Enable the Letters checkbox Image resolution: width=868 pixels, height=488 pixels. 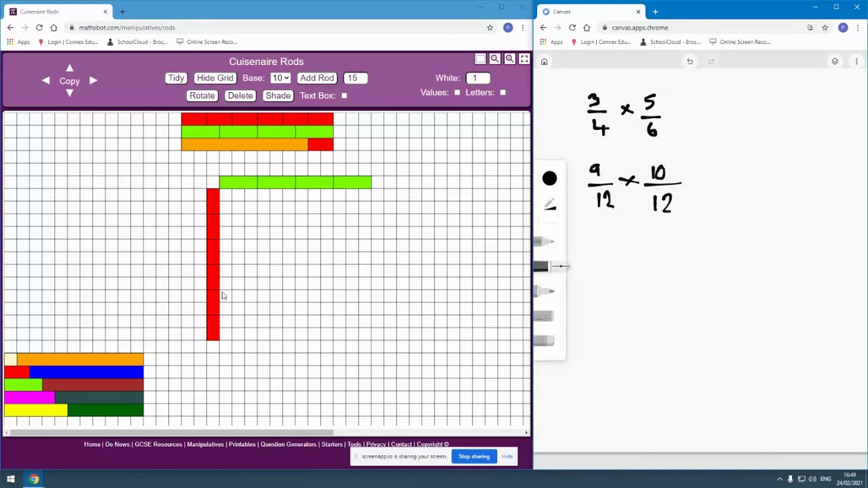point(502,92)
